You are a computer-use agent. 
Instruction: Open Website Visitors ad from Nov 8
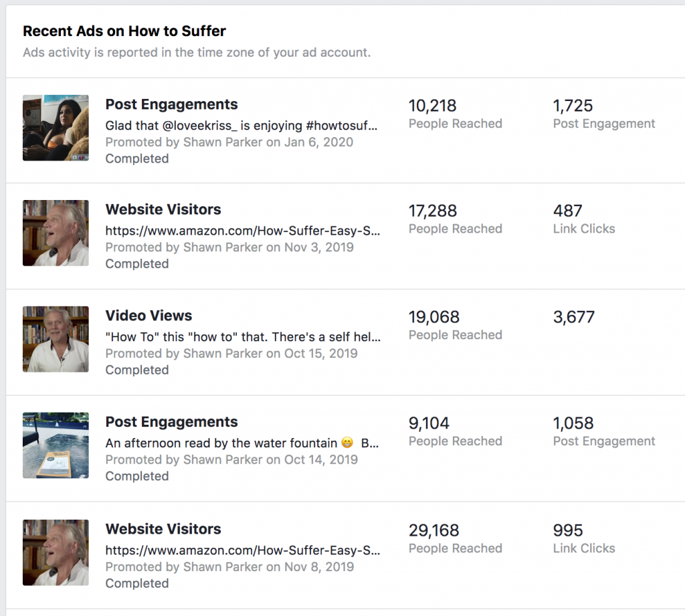click(163, 529)
